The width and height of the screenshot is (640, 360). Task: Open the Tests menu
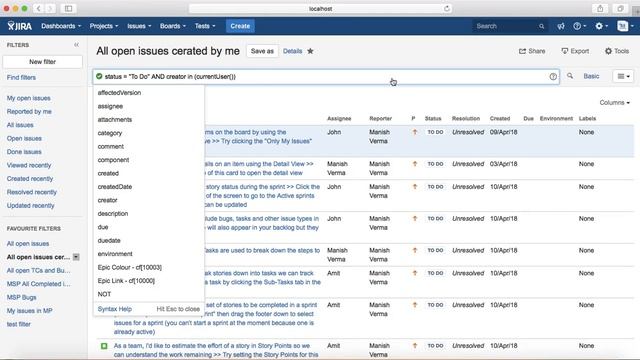pos(204,26)
